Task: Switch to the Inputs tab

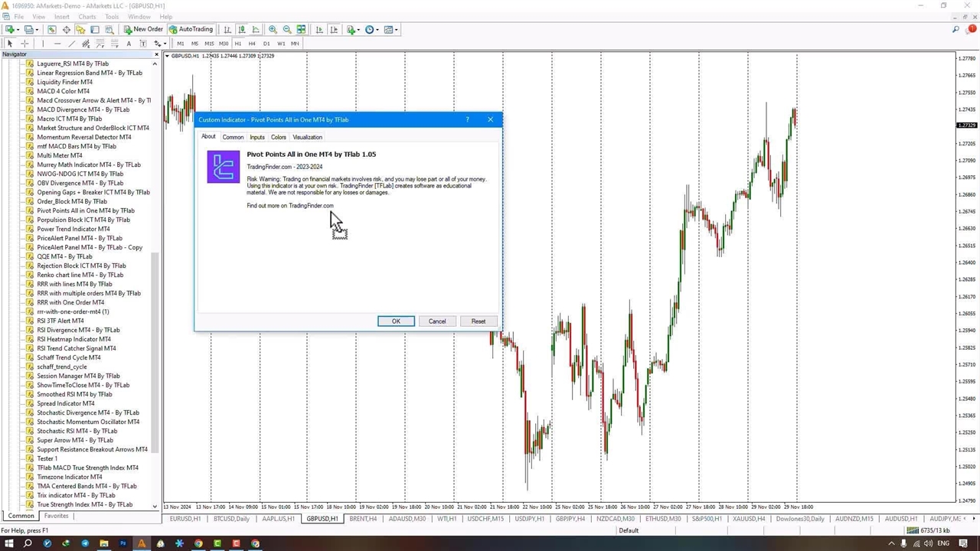Action: coord(256,137)
